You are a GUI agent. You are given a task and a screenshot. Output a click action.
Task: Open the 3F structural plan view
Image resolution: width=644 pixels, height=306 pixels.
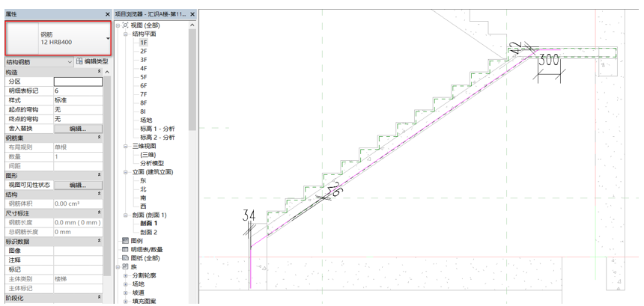click(x=143, y=60)
